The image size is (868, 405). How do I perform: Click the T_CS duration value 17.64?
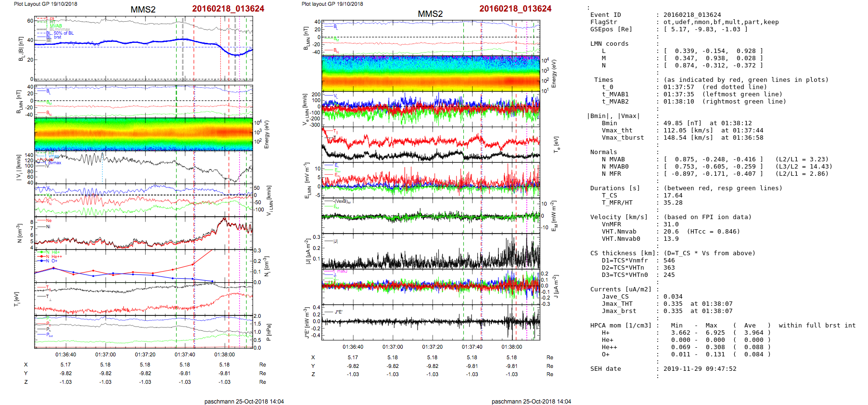(x=673, y=196)
